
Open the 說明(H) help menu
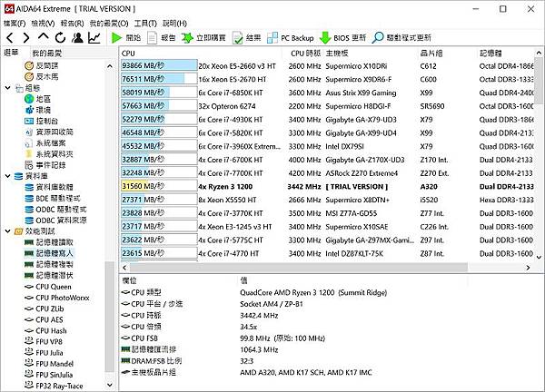(x=174, y=24)
